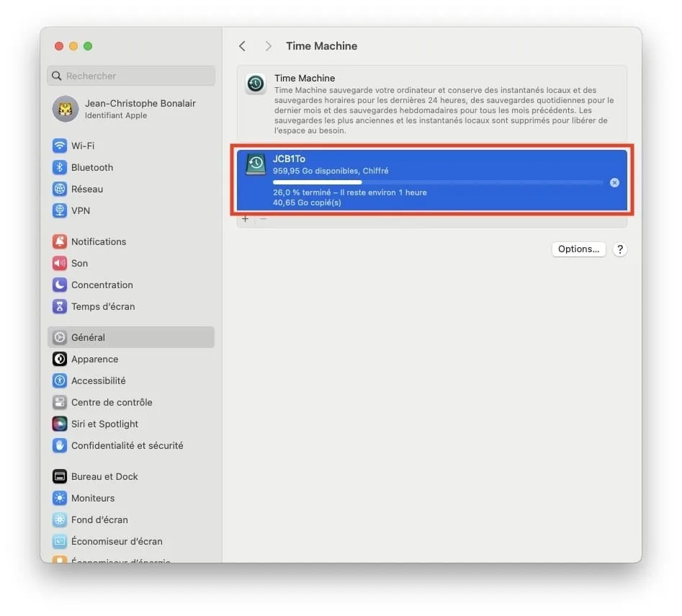
Task: Remove disk with the minus button
Action: tap(263, 219)
